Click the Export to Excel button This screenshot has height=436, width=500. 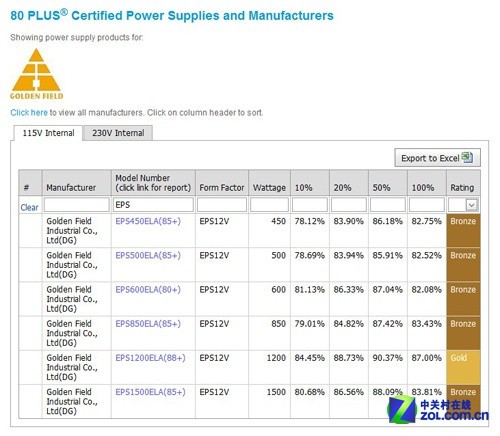click(437, 158)
